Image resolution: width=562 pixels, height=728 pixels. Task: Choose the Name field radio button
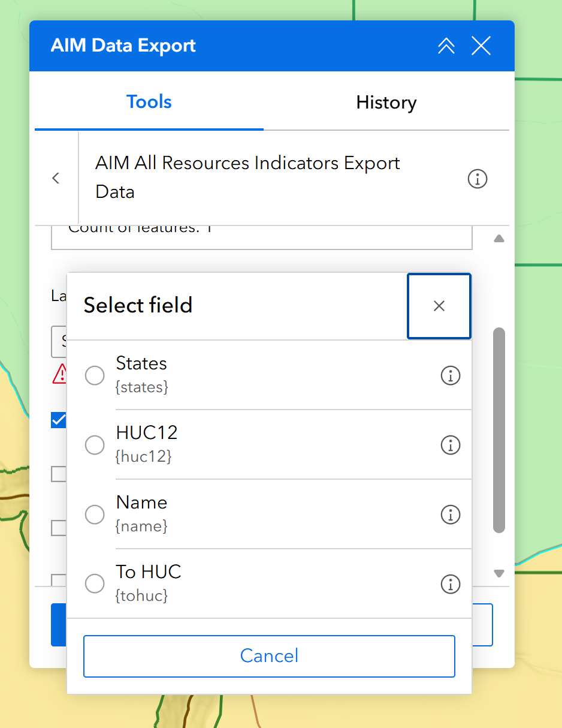coord(95,515)
